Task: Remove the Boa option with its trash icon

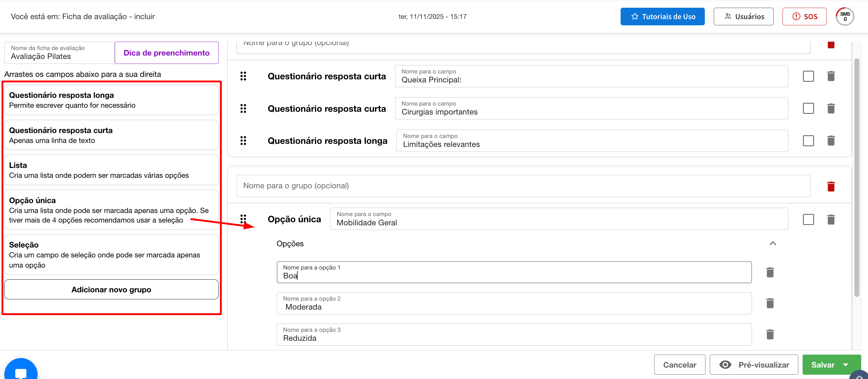Action: (770, 273)
